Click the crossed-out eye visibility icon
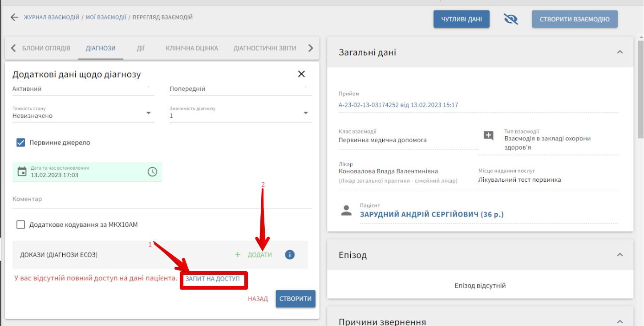This screenshot has height=326, width=644. [x=510, y=19]
